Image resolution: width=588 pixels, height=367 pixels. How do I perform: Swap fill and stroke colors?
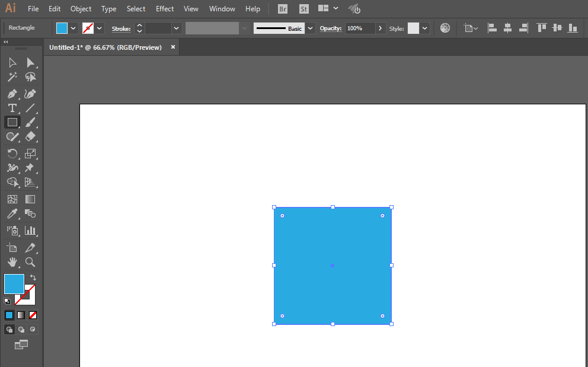click(x=33, y=277)
